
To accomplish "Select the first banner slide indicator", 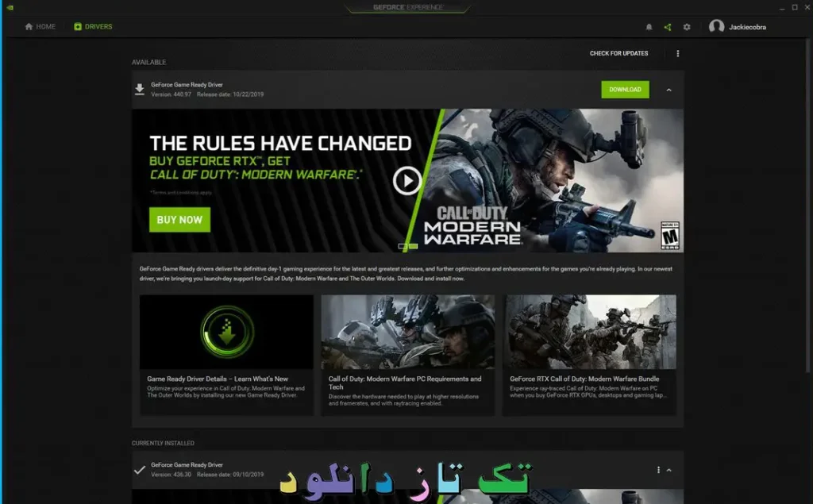I will click(x=403, y=246).
